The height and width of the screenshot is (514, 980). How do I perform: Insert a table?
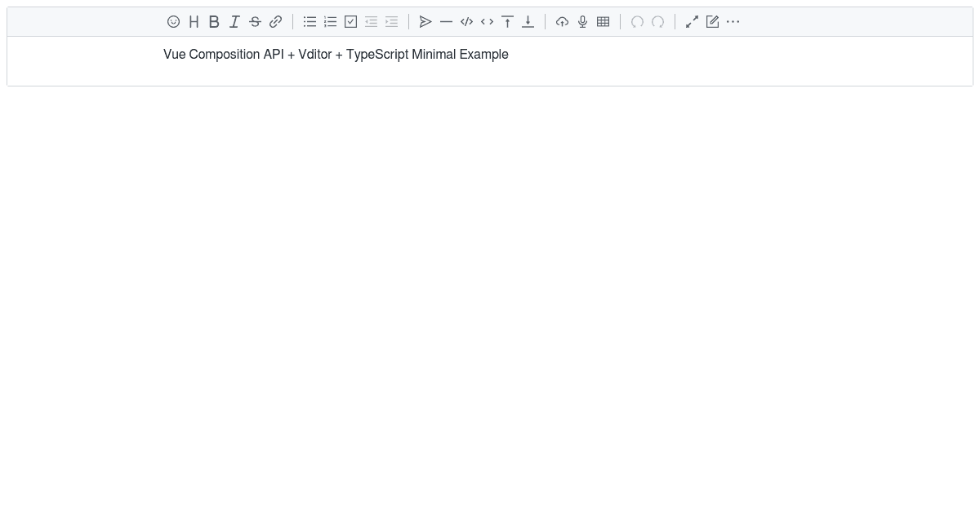(x=603, y=22)
